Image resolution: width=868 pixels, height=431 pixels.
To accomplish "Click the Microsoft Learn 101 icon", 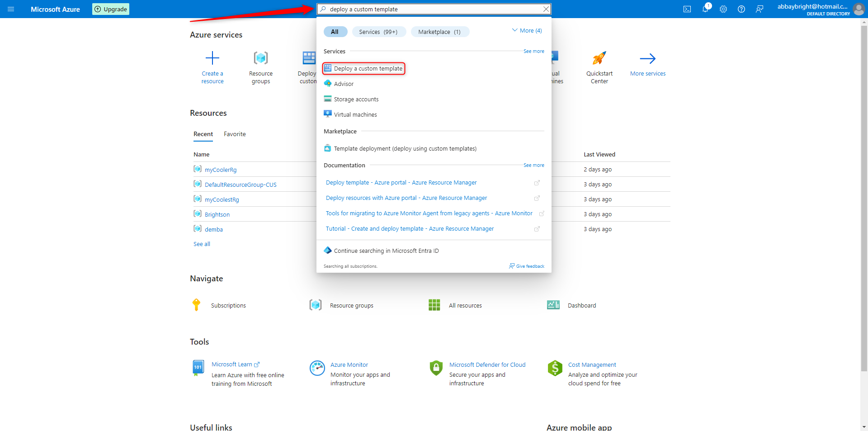I will click(x=198, y=368).
